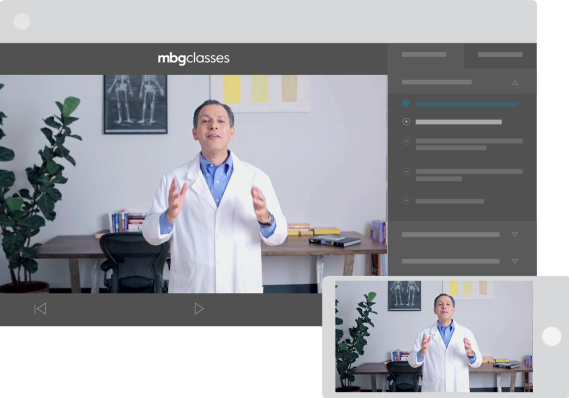Collapse the first section with up triangle
Image resolution: width=569 pixels, height=398 pixels.
point(515,83)
